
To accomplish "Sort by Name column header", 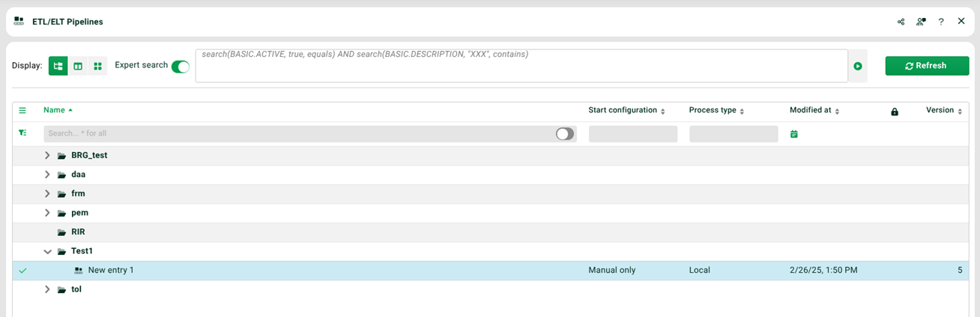I will 58,110.
